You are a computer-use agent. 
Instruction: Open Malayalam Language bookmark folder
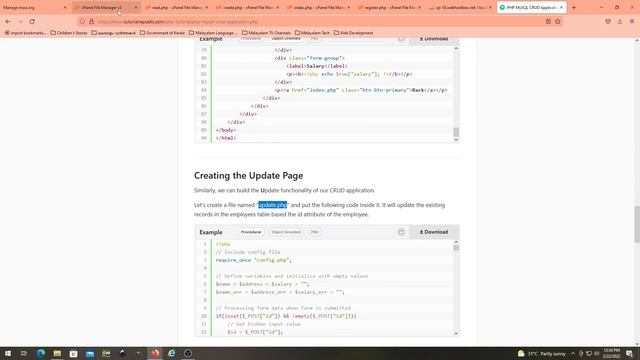coord(213,33)
